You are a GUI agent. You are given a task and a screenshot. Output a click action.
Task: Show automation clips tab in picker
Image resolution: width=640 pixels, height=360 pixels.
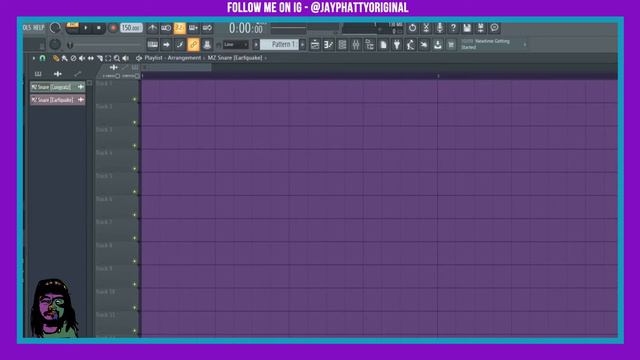[78, 74]
